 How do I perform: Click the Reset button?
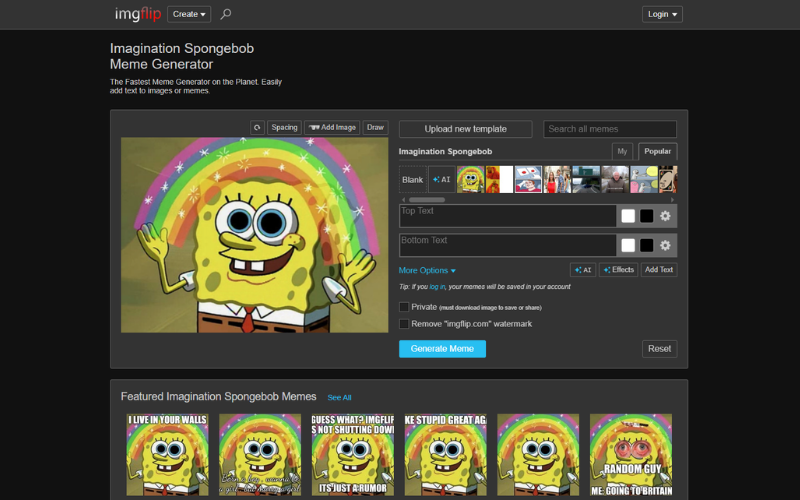point(659,349)
